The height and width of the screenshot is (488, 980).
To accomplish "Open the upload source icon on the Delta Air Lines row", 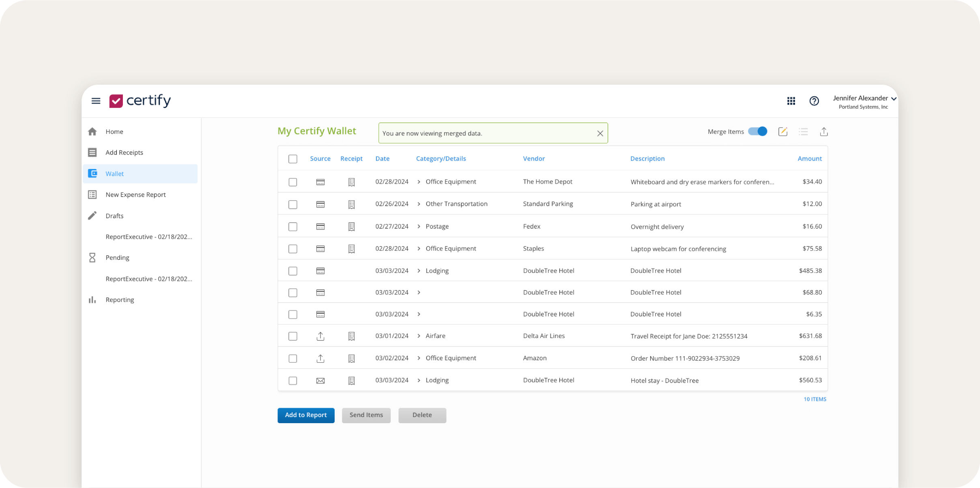I will point(320,336).
